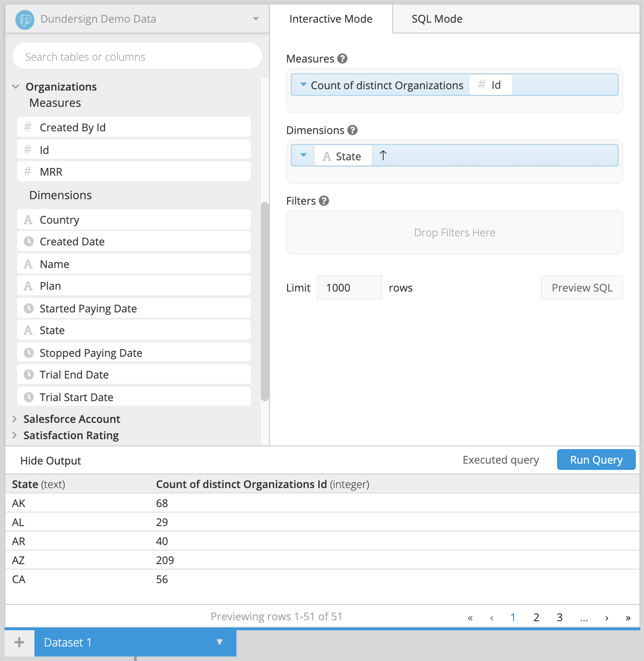Open the Count of distinct Organizations aggregation dropdown

coord(303,85)
